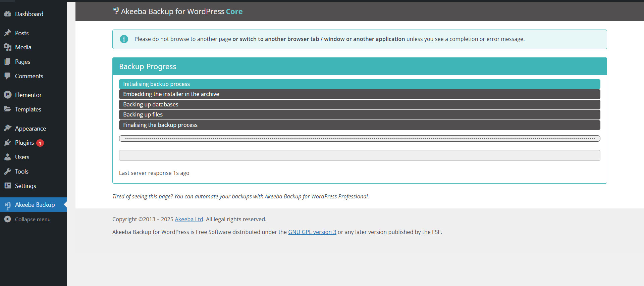Click the Posts pushpin icon
The image size is (644, 286).
click(7, 33)
